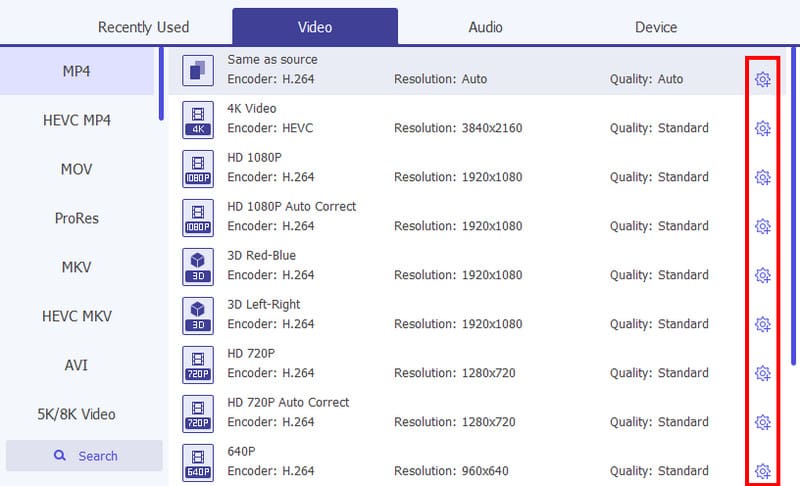Open the Device tab
The image size is (800, 486).
tap(656, 27)
